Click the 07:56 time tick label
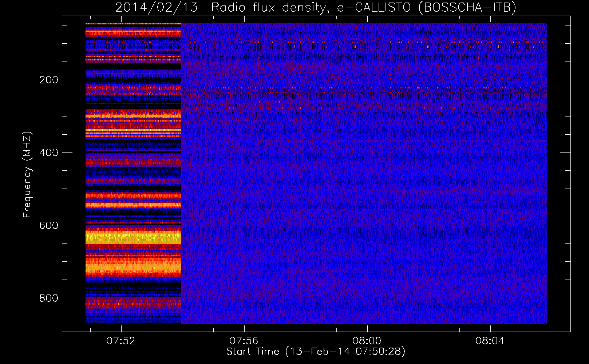 (244, 341)
